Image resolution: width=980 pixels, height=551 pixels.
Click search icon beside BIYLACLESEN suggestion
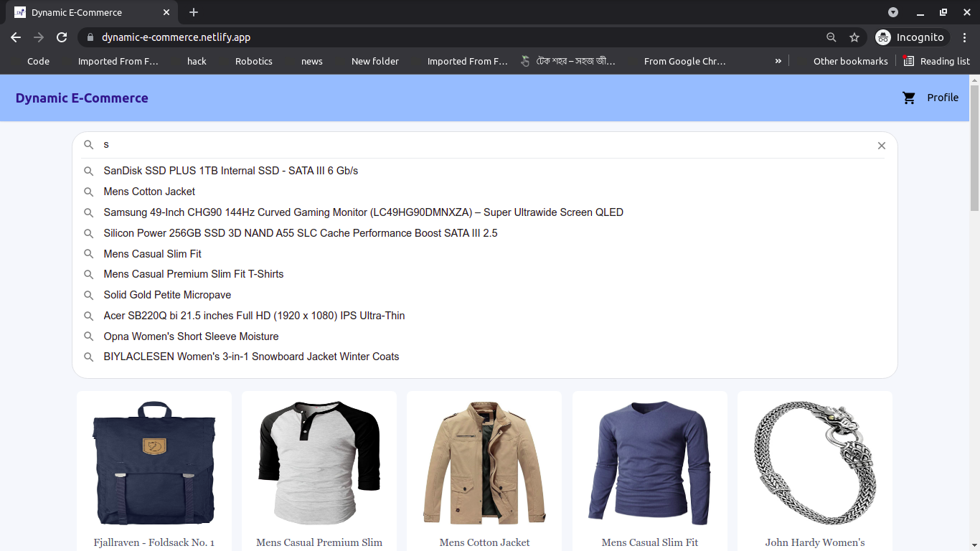click(89, 357)
